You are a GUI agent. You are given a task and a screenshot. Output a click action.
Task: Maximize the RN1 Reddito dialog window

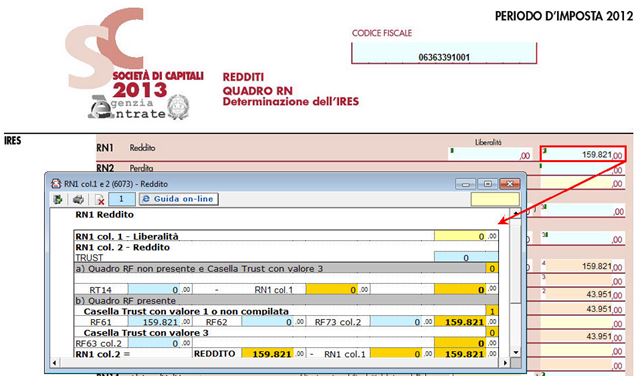pos(487,184)
